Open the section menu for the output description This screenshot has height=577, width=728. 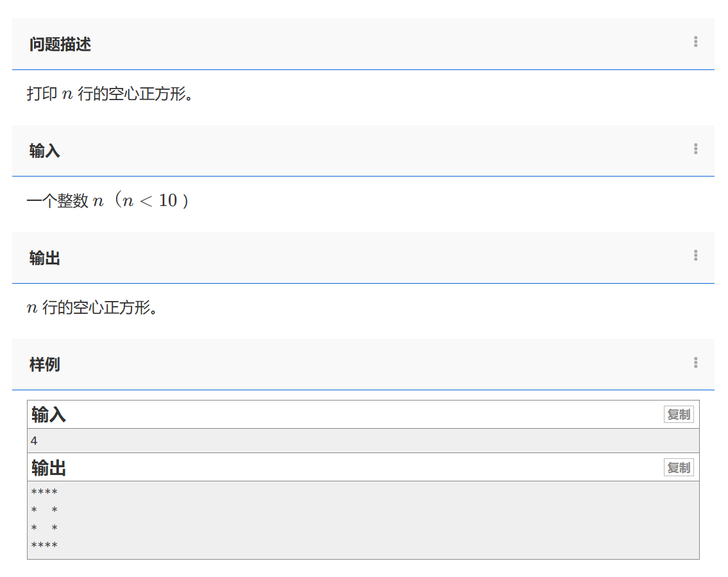tap(695, 255)
